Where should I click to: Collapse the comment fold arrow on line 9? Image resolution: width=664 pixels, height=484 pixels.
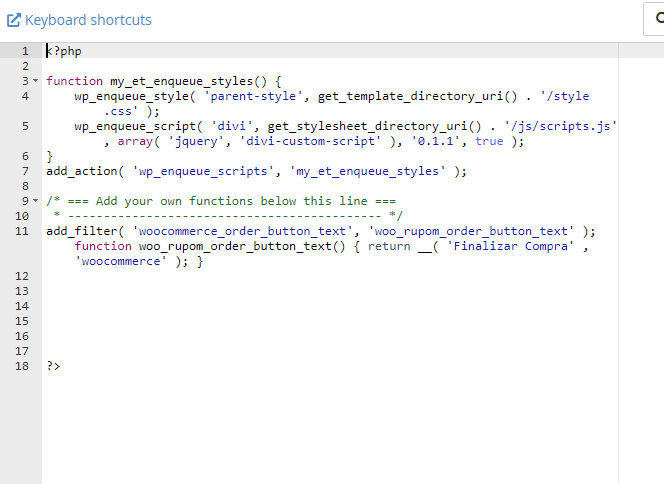point(36,200)
